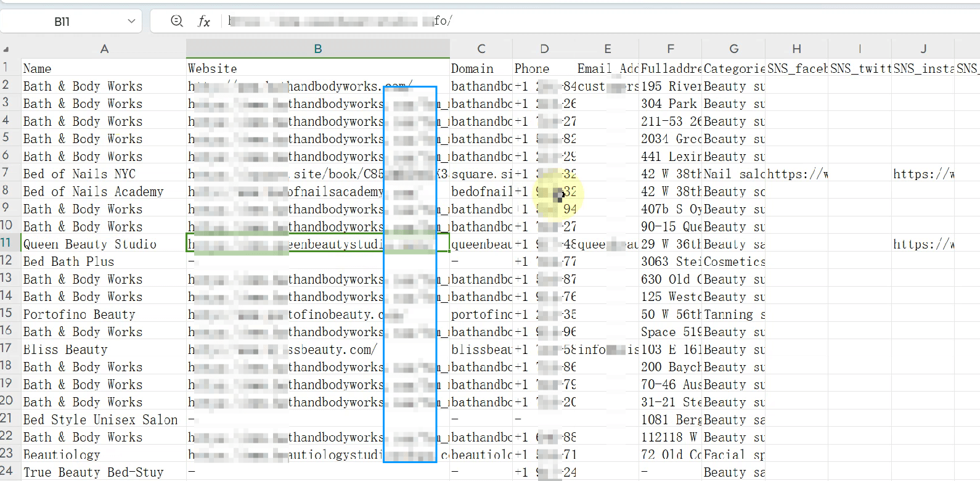Open the fx insert function icon
The width and height of the screenshot is (980, 481).
(204, 22)
